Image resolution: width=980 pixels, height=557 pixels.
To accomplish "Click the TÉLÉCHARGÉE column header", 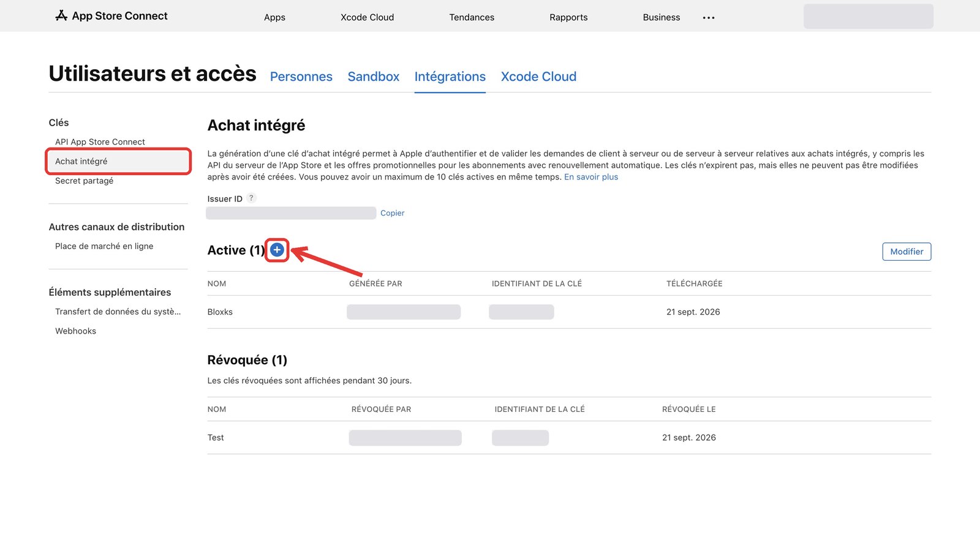I will point(694,283).
